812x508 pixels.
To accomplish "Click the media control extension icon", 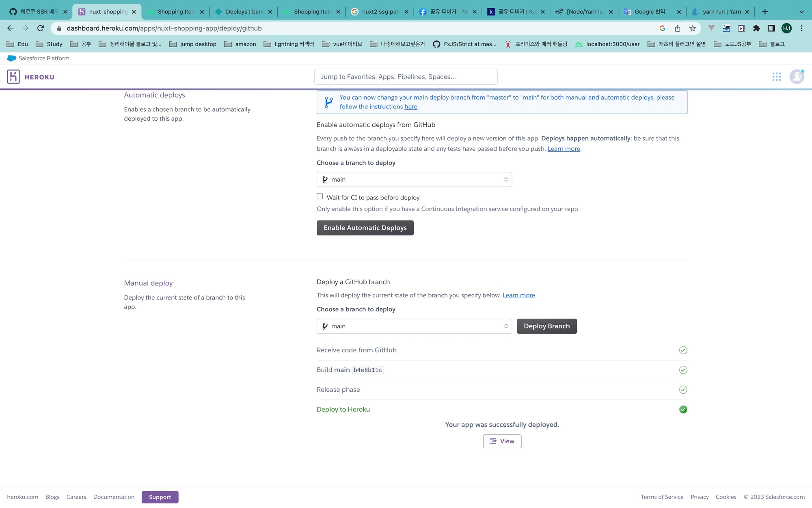I will [x=741, y=28].
